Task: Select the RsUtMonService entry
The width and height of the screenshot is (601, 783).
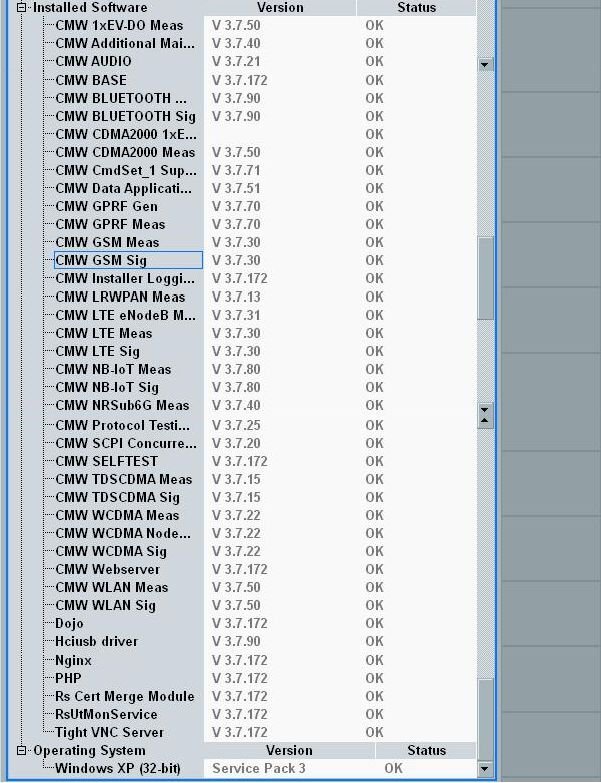Action: 106,715
